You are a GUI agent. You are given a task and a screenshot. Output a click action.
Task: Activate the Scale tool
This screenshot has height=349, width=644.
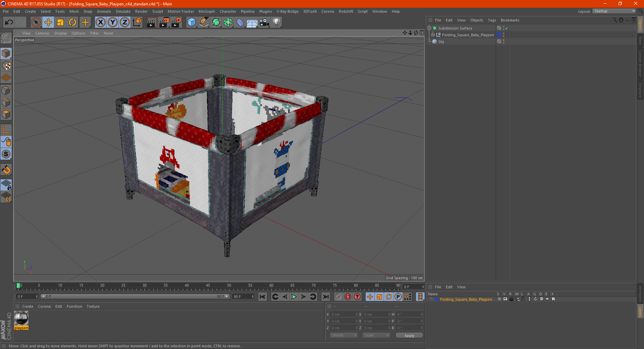[x=60, y=22]
